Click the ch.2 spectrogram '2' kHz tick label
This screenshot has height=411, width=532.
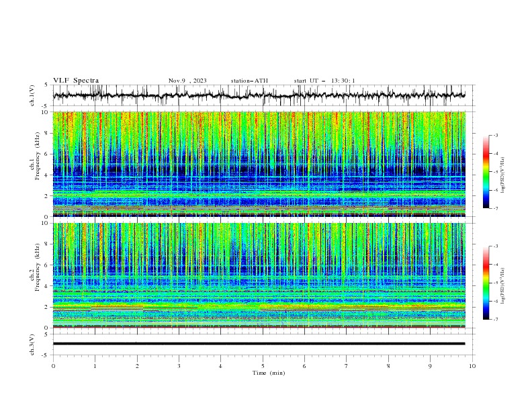point(46,307)
